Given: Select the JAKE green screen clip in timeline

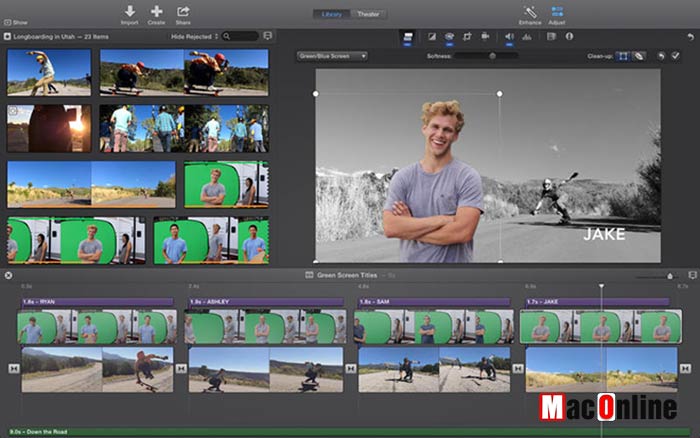Looking at the screenshot, I should coord(600,327).
